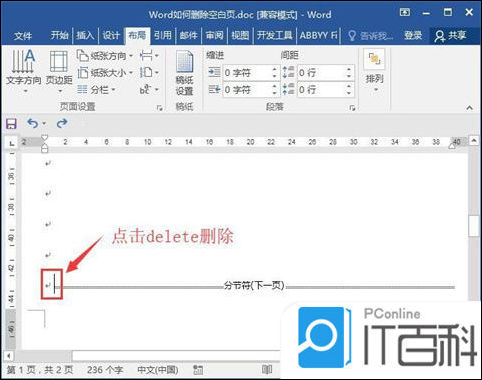Open the ribbon display options button
Screen dimensions: 482x380
click(x=405, y=13)
